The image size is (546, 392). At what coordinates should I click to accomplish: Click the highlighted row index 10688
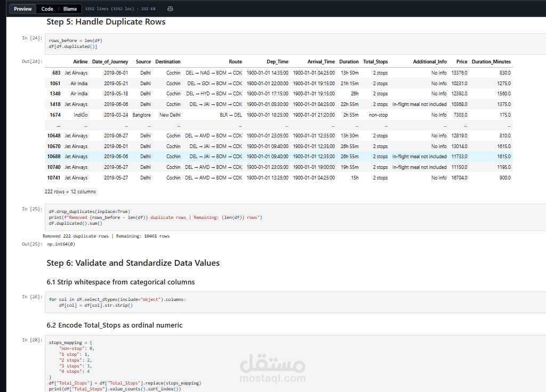coord(54,157)
